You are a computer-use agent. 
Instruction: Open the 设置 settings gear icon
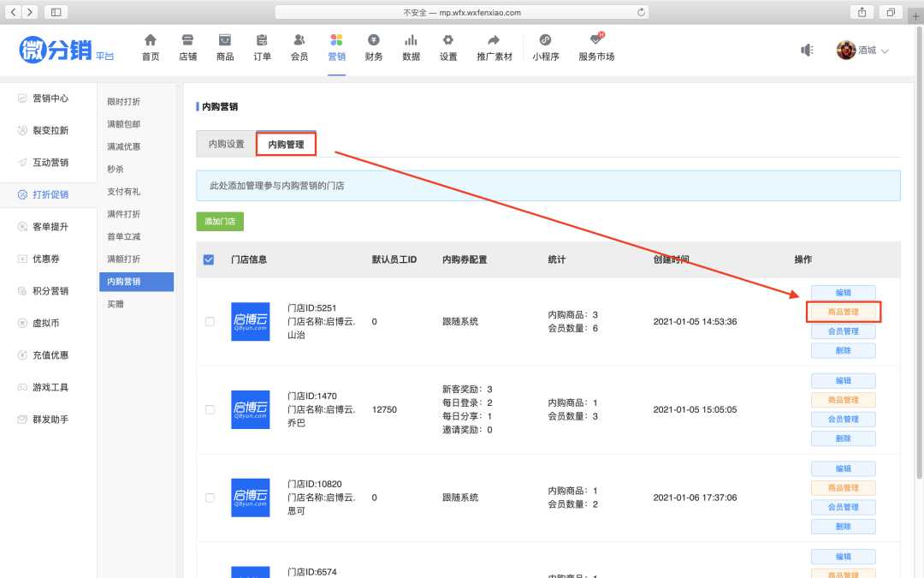(x=447, y=41)
